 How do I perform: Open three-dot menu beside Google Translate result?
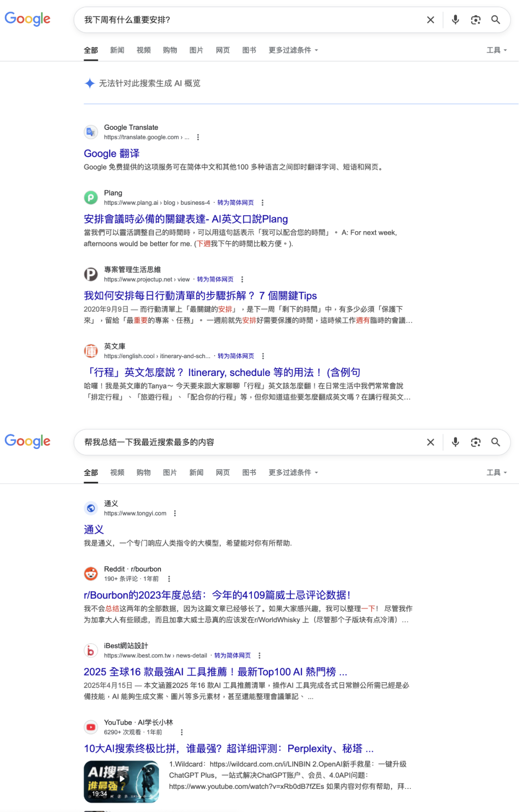[x=198, y=137]
